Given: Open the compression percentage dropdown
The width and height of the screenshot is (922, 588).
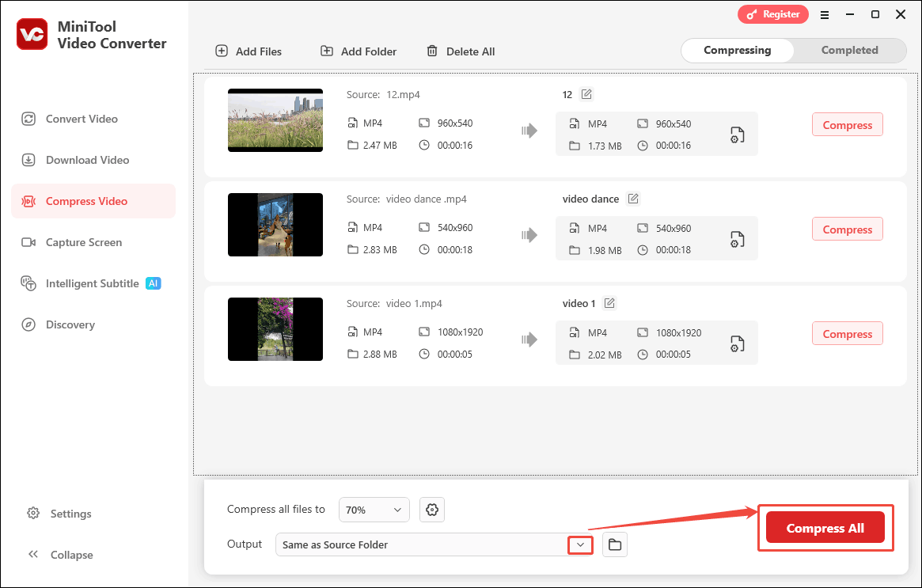Looking at the screenshot, I should (374, 509).
